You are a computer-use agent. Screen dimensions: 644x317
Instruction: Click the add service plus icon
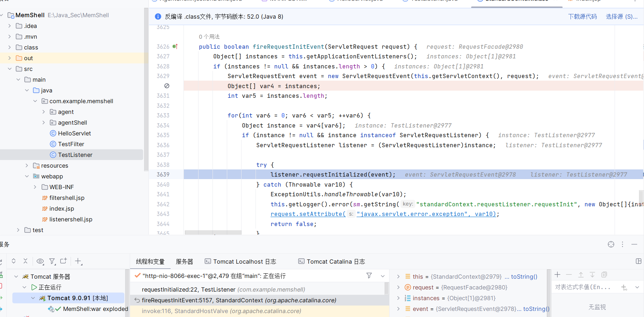pyautogui.click(x=78, y=261)
